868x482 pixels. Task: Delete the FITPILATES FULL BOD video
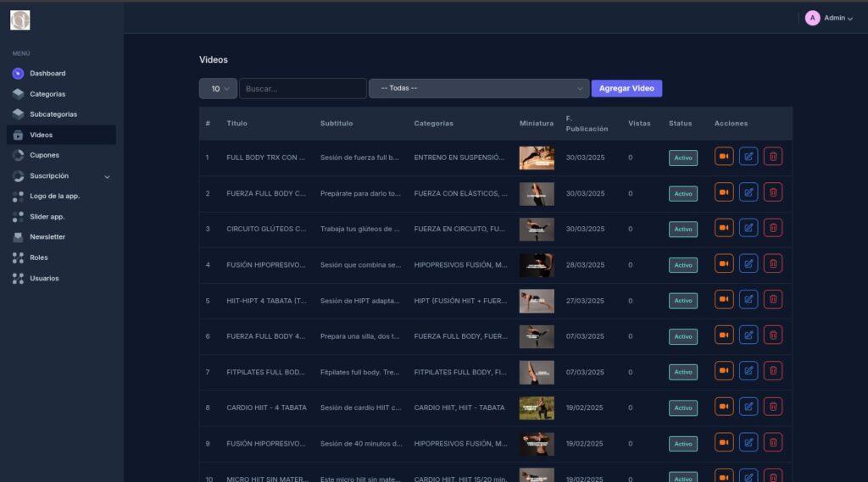773,371
